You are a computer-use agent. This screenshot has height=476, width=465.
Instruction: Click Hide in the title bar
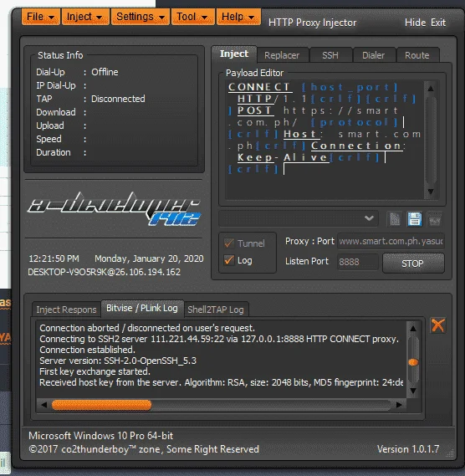click(x=415, y=23)
